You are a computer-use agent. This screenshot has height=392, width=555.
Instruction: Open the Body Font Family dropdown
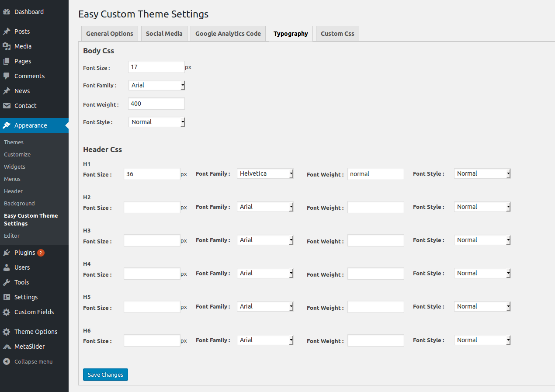coord(157,85)
